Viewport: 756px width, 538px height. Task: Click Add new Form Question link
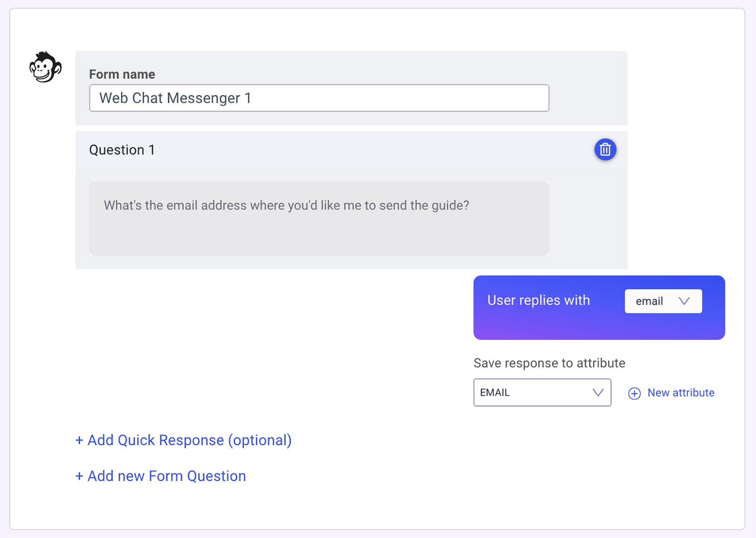coord(161,476)
